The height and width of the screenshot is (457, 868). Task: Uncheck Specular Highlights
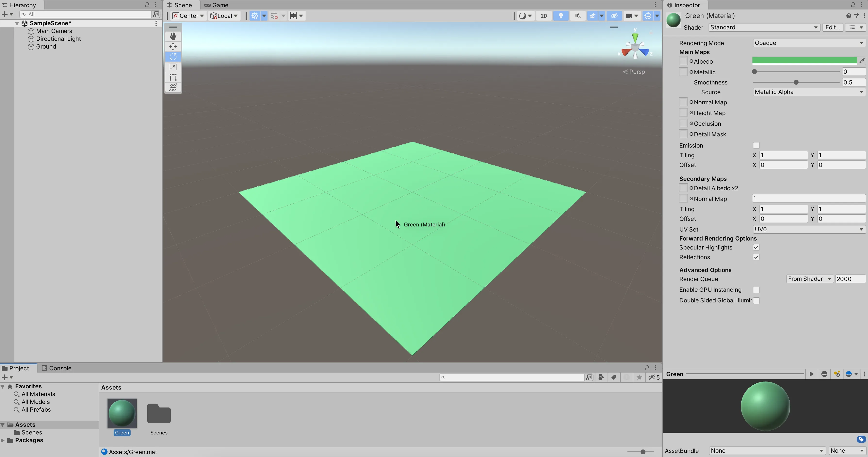click(x=756, y=247)
